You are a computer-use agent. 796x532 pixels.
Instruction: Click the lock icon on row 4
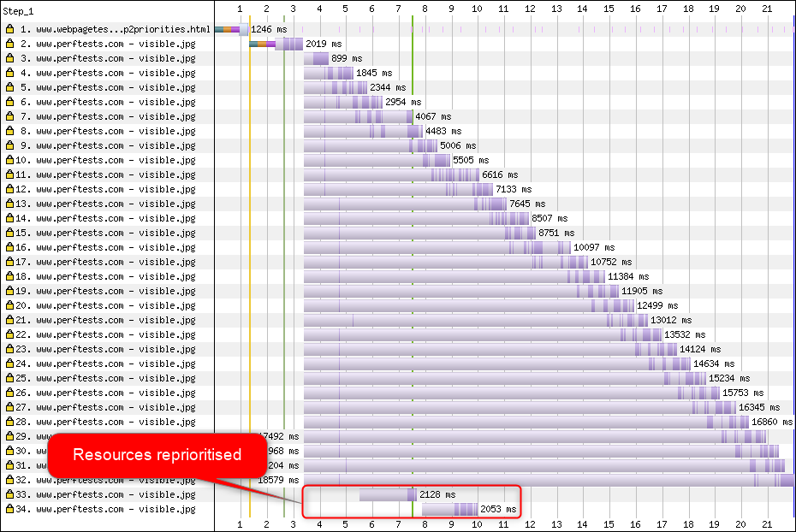9,73
